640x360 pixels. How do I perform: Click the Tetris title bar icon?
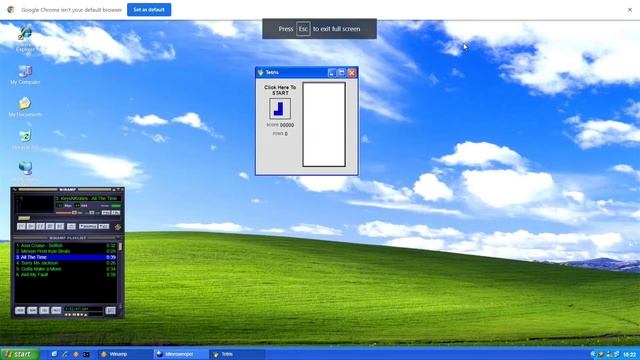pyautogui.click(x=260, y=73)
